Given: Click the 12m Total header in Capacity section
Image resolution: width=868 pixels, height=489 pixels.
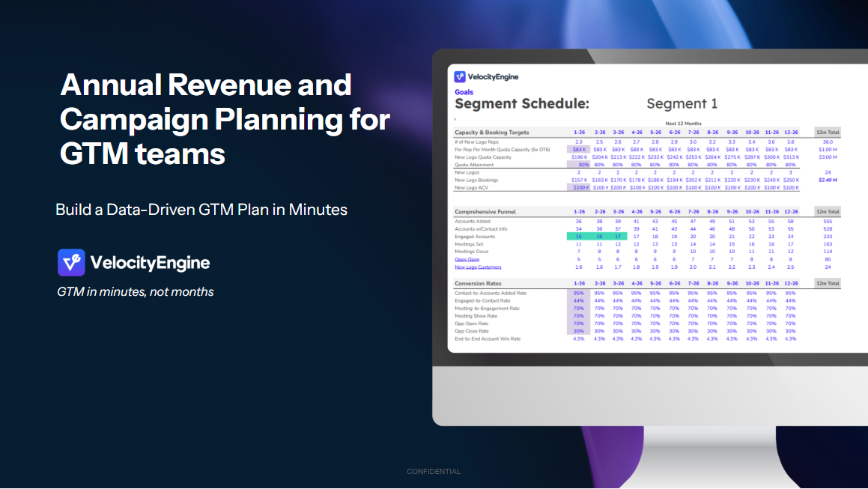Looking at the screenshot, I should coord(828,133).
